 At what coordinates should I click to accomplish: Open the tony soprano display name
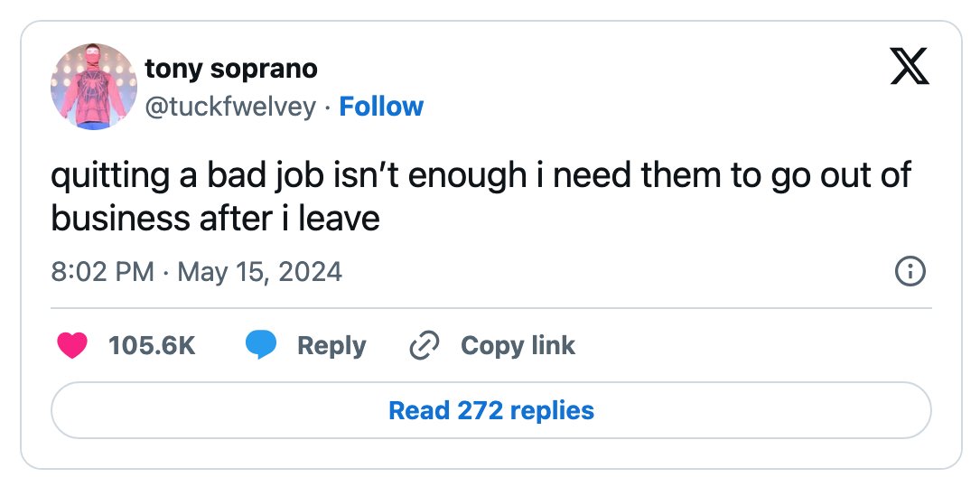pyautogui.click(x=231, y=69)
